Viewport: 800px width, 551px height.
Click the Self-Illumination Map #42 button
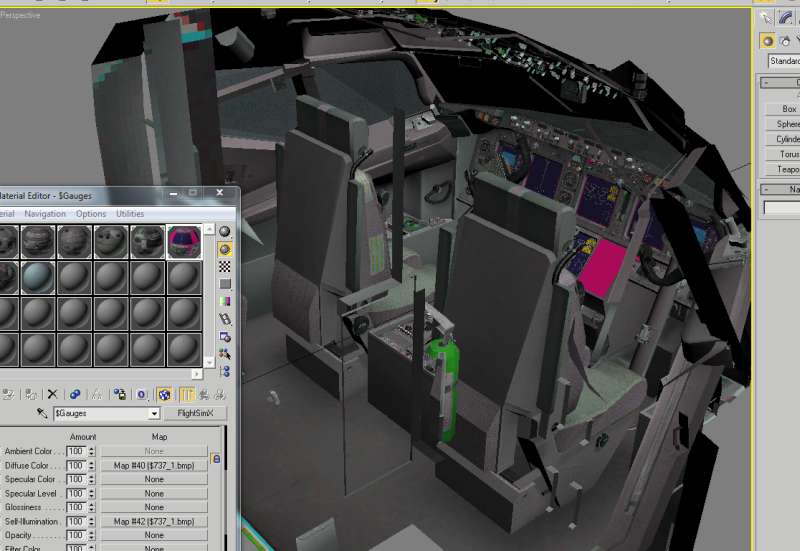[x=154, y=521]
